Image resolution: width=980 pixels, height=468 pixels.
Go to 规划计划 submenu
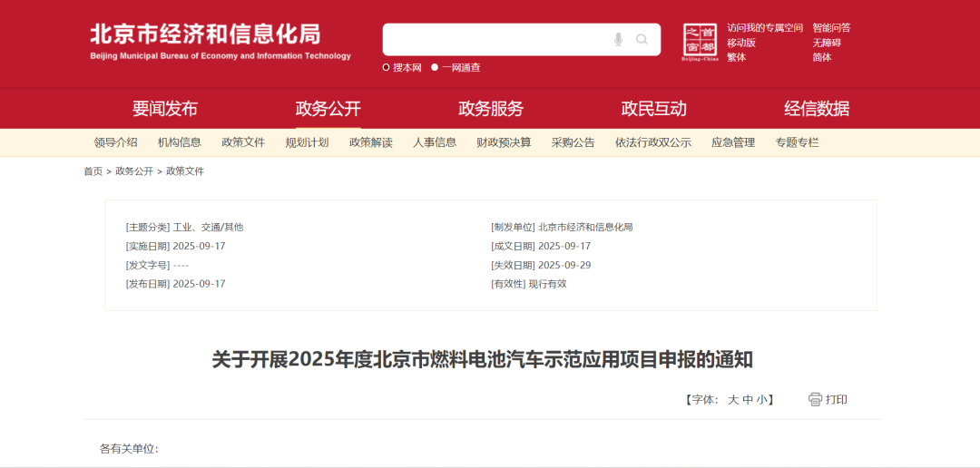(307, 142)
